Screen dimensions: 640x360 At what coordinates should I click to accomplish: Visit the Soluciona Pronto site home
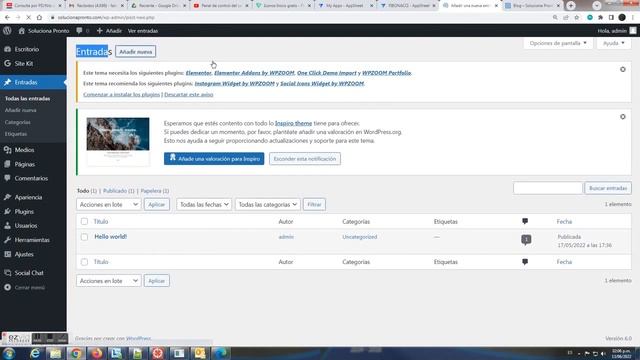[44, 31]
